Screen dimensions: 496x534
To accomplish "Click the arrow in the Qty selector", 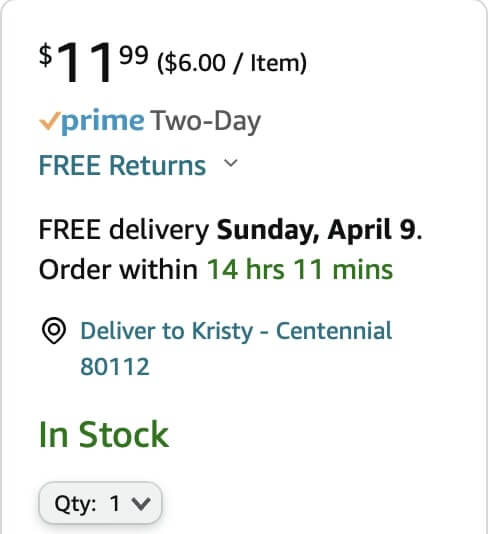I will pyautogui.click(x=141, y=504).
